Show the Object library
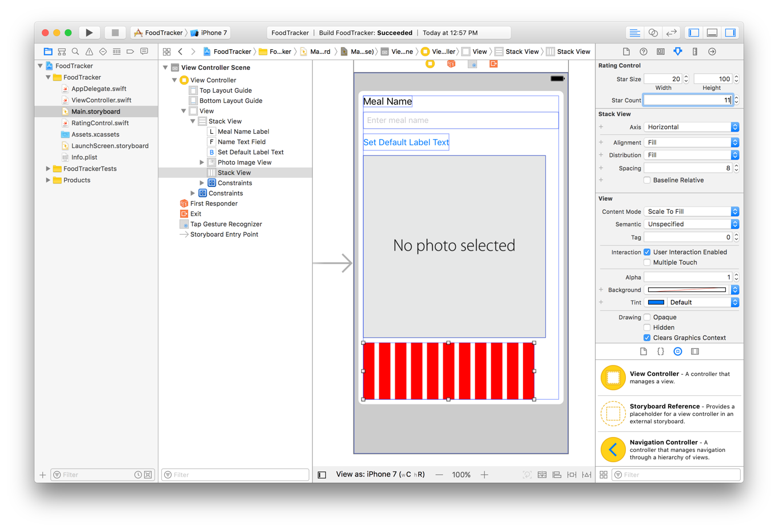This screenshot has height=532, width=778. pos(678,351)
